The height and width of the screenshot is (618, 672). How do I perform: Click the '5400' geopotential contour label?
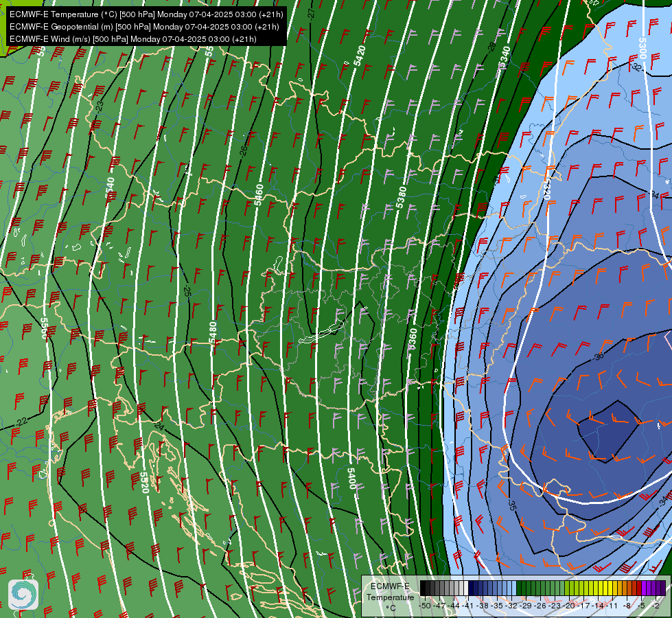click(351, 478)
